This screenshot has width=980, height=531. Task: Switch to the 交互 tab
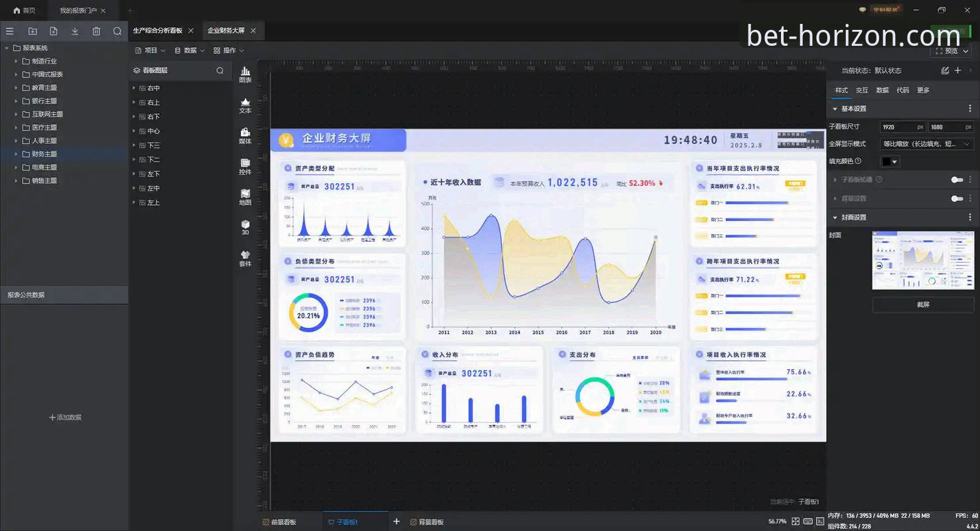861,90
